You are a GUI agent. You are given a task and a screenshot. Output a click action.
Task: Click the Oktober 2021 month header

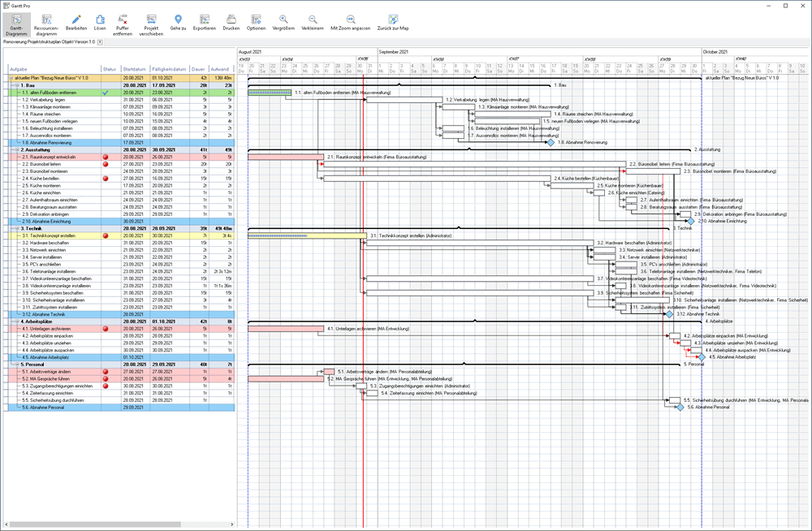click(754, 52)
